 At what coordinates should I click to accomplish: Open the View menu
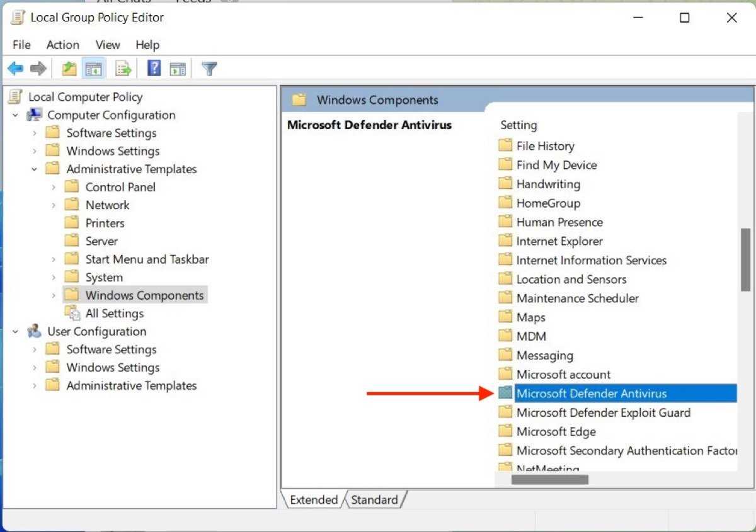[108, 45]
